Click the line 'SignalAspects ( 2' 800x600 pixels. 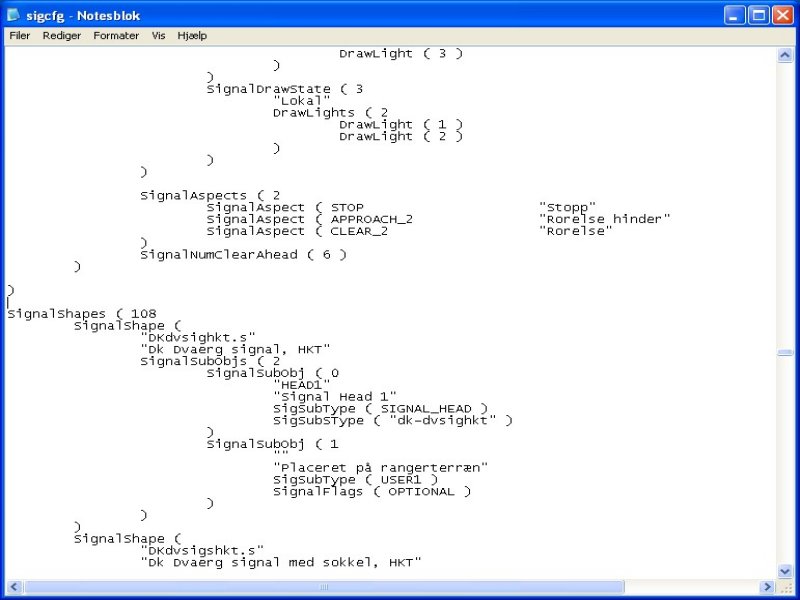(210, 195)
